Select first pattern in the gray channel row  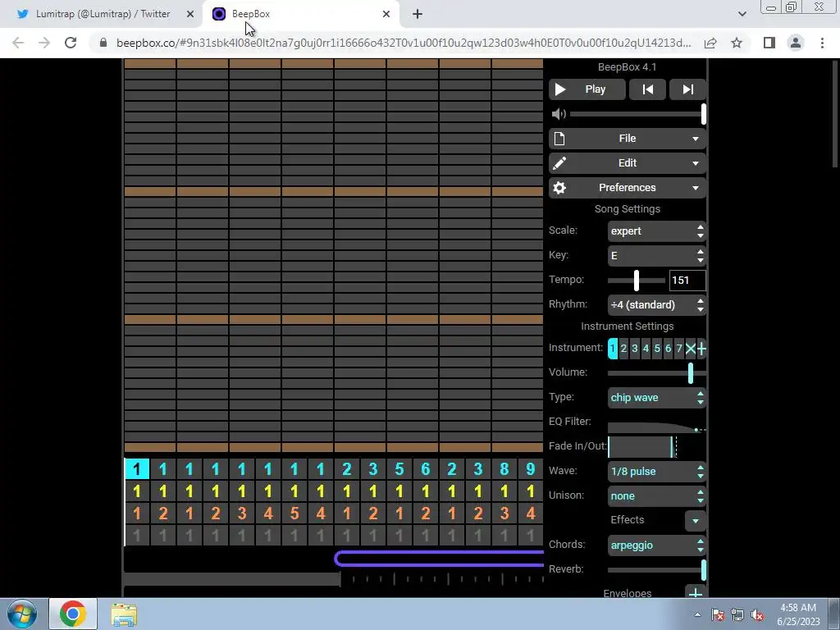[137, 535]
